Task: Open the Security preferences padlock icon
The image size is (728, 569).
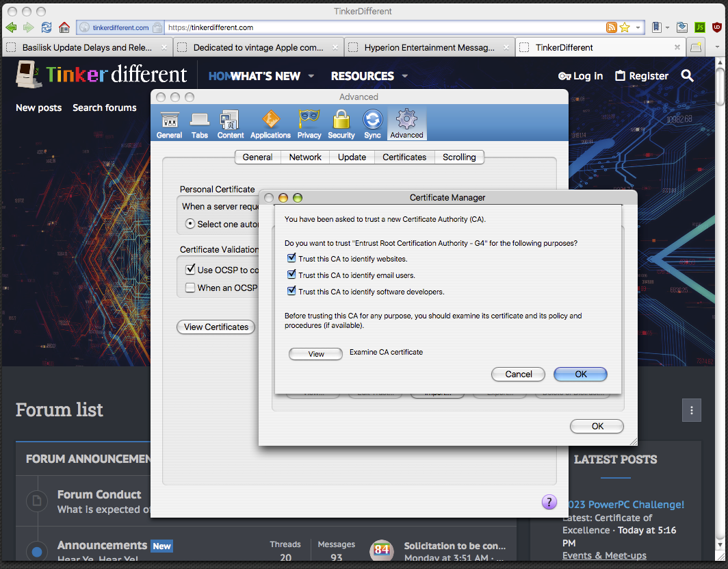Action: click(x=341, y=124)
